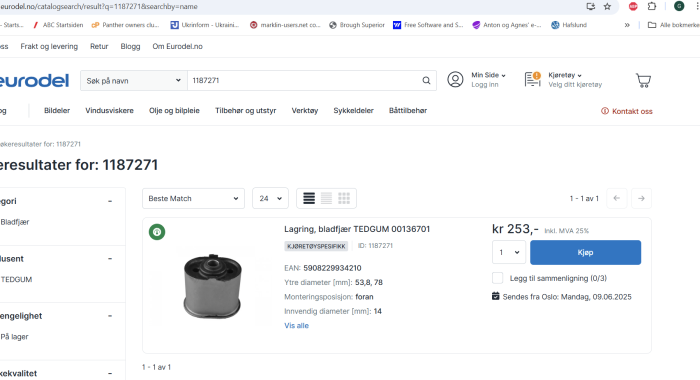Open the Alle bokmerker folder
This screenshot has width=700, height=380.
pos(674,25)
